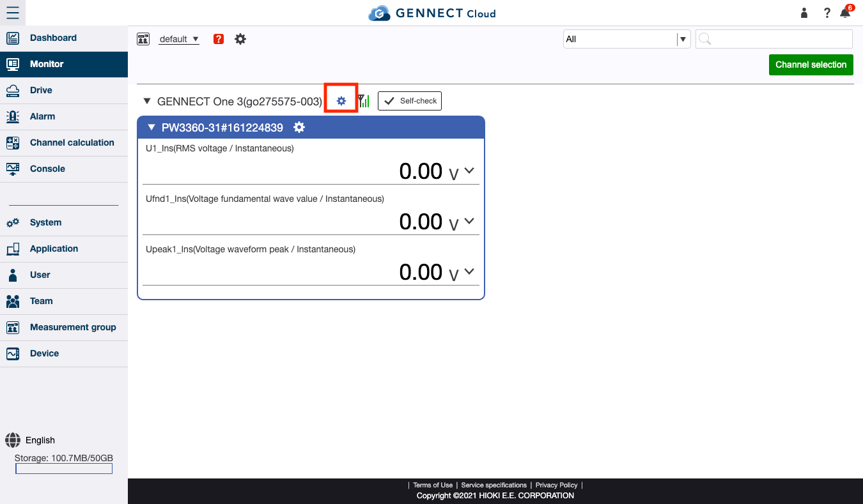
Task: Click the measurement group icon beside default
Action: 143,39
